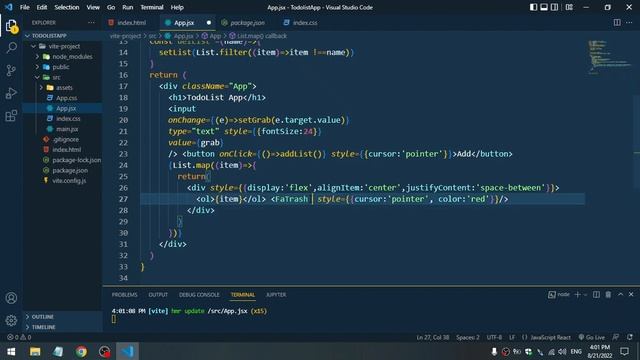Open the Run menu
The image size is (640, 360).
(x=127, y=7)
